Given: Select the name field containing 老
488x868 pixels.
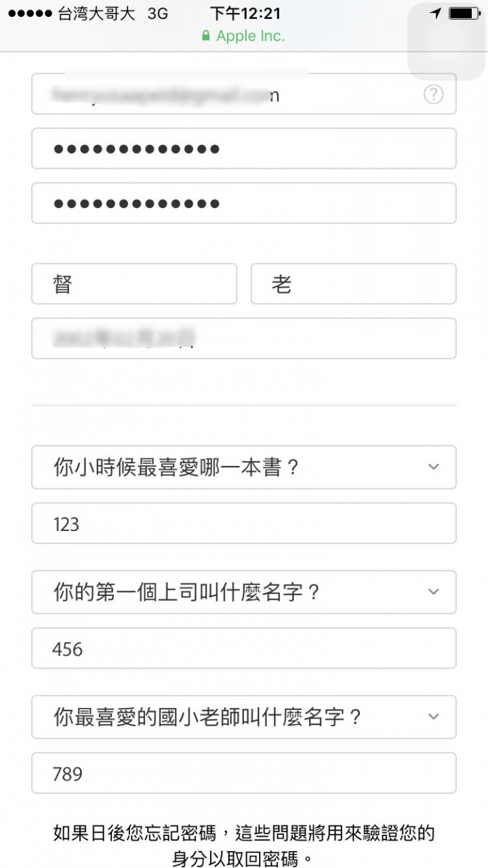Looking at the screenshot, I should [354, 284].
